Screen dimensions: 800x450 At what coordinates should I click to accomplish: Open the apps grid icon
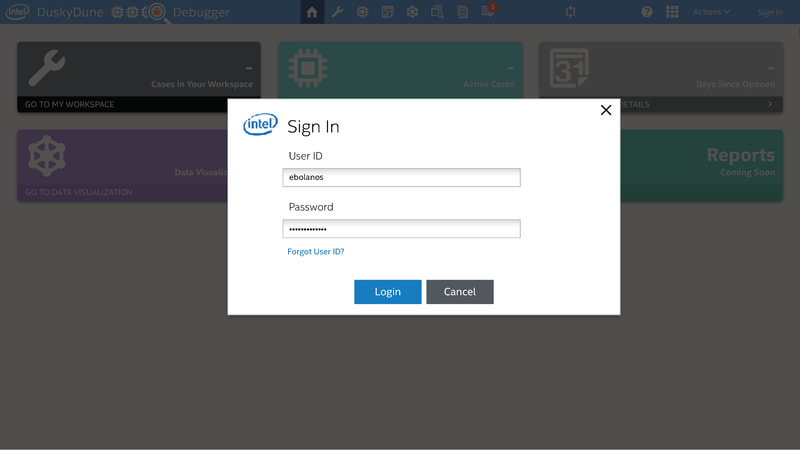pos(672,12)
